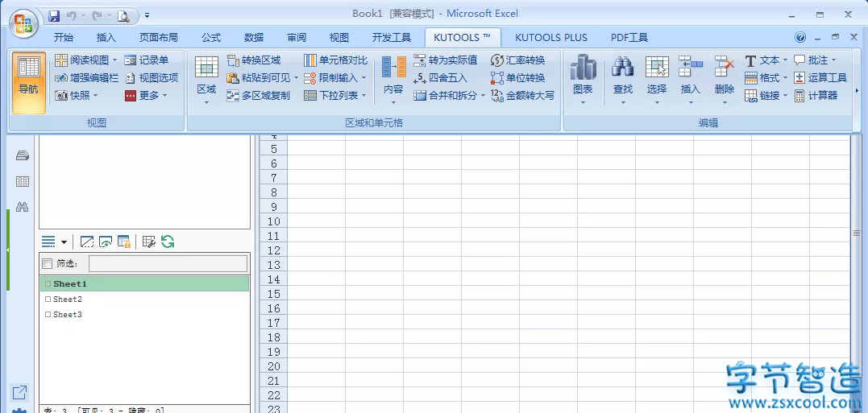The image size is (868, 413).
Task: Open 运算工具 operation tools
Action: [x=821, y=78]
